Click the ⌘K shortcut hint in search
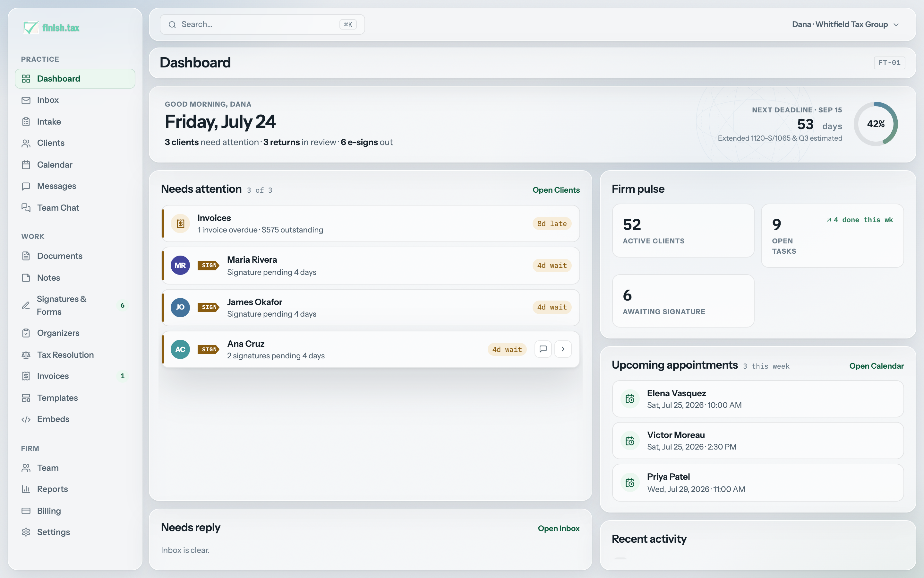 pyautogui.click(x=348, y=24)
